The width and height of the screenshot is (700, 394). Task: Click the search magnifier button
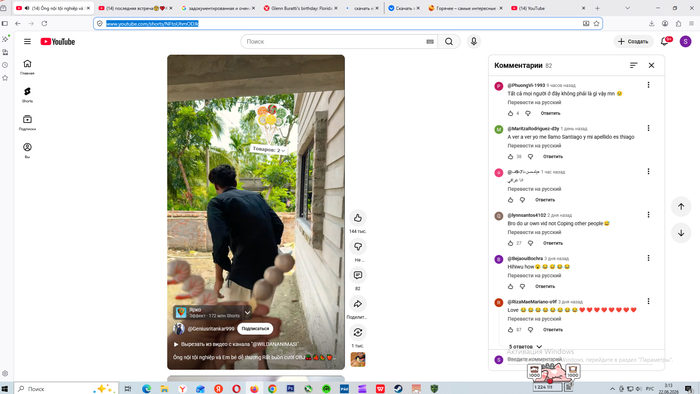(x=449, y=41)
